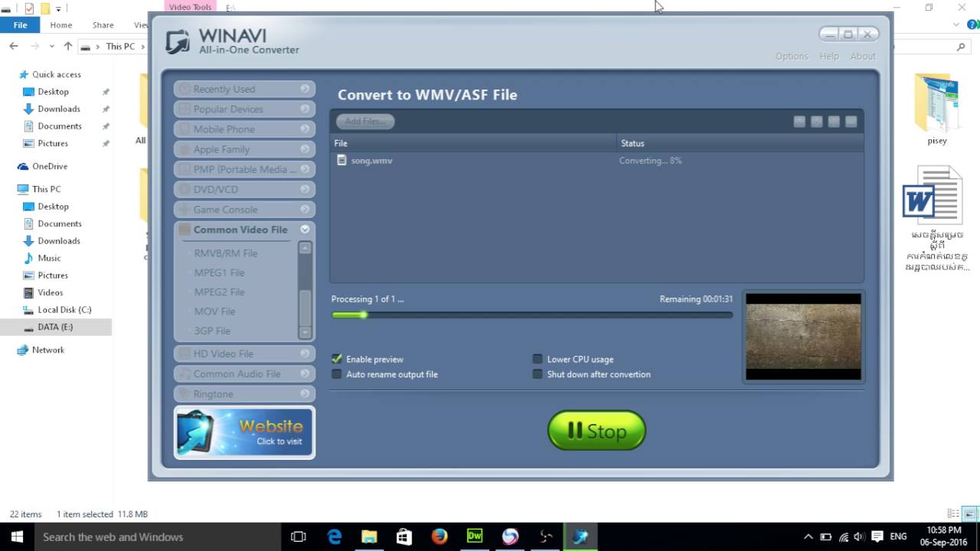This screenshot has width=980, height=551.
Task: Expand the Ringtone category arrow
Action: point(305,393)
